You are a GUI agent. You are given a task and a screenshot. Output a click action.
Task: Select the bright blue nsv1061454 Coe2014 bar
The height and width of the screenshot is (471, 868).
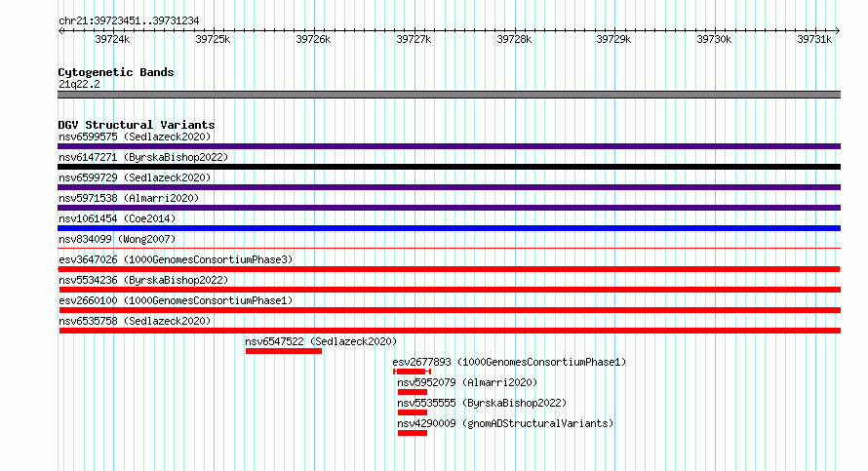[x=449, y=228]
